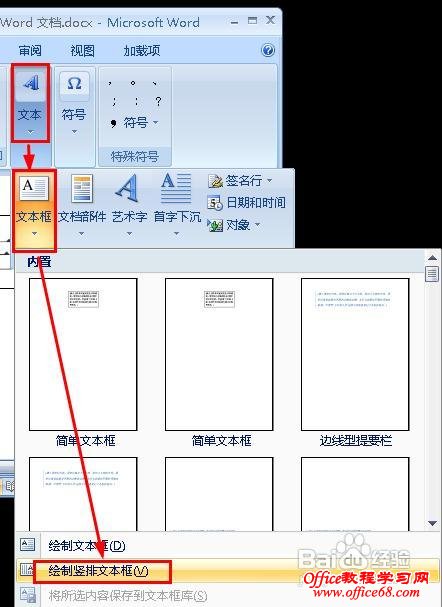Choose the second 简单文本框 thumbnail
This screenshot has height=607, width=442.
tap(219, 354)
